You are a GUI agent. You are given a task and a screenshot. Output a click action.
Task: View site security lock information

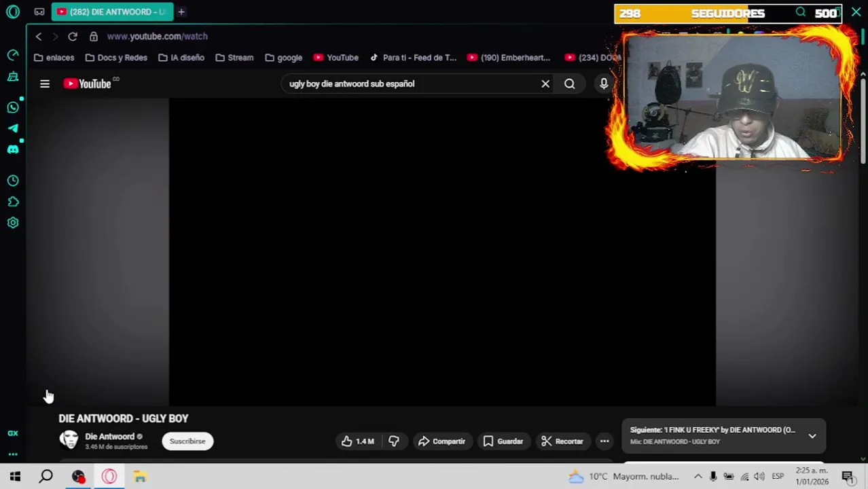click(x=94, y=36)
